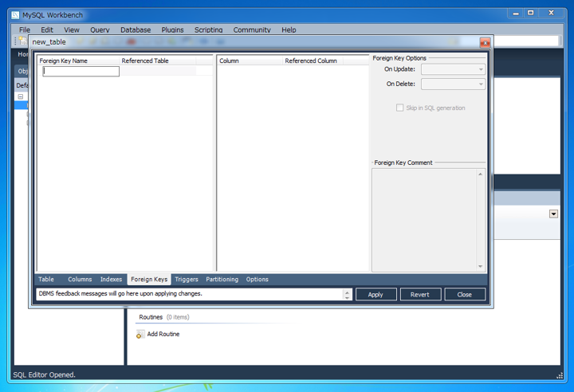Click the Referenced Table column header
The width and height of the screenshot is (574, 392).
(x=158, y=61)
